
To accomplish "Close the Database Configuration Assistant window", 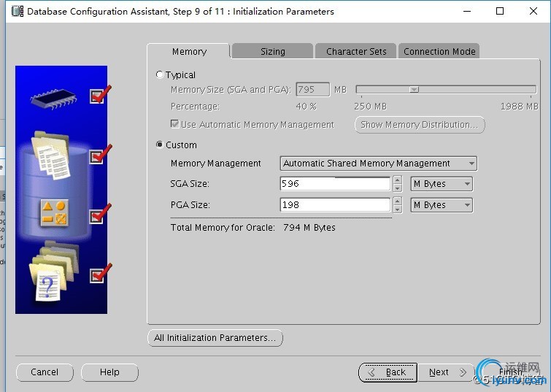I will (533, 11).
